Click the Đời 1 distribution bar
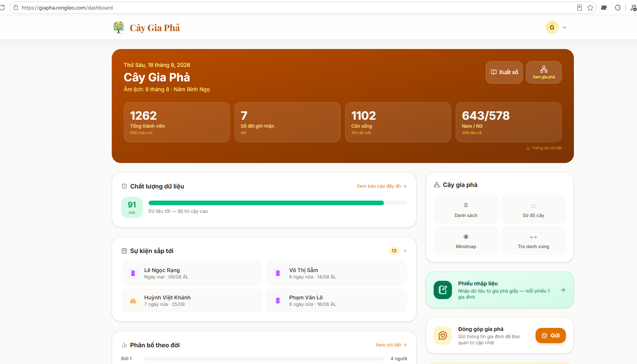 (x=264, y=359)
